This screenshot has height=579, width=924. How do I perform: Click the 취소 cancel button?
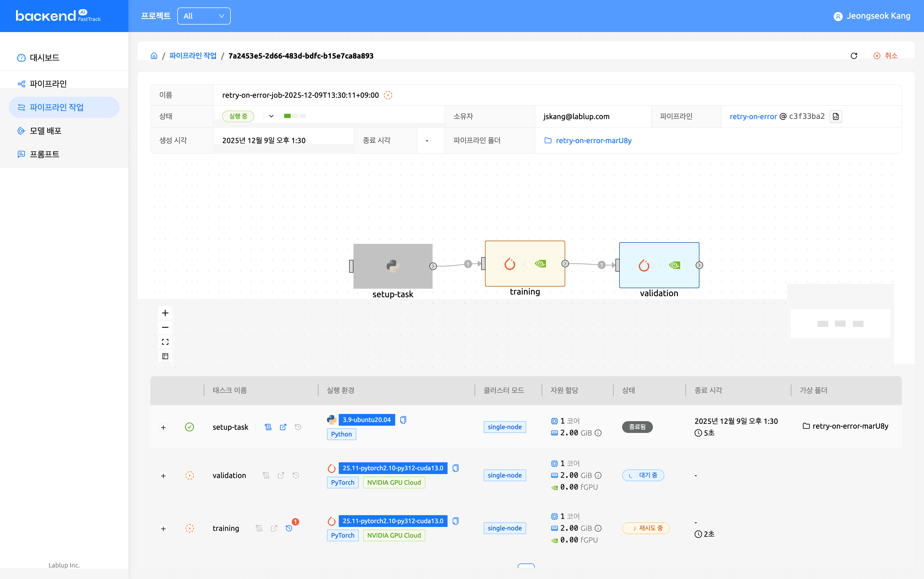click(x=886, y=56)
